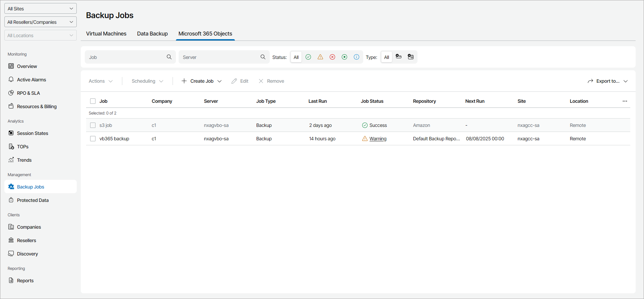Focus the Job search input field
Image resolution: width=644 pixels, height=299 pixels.
pyautogui.click(x=130, y=57)
